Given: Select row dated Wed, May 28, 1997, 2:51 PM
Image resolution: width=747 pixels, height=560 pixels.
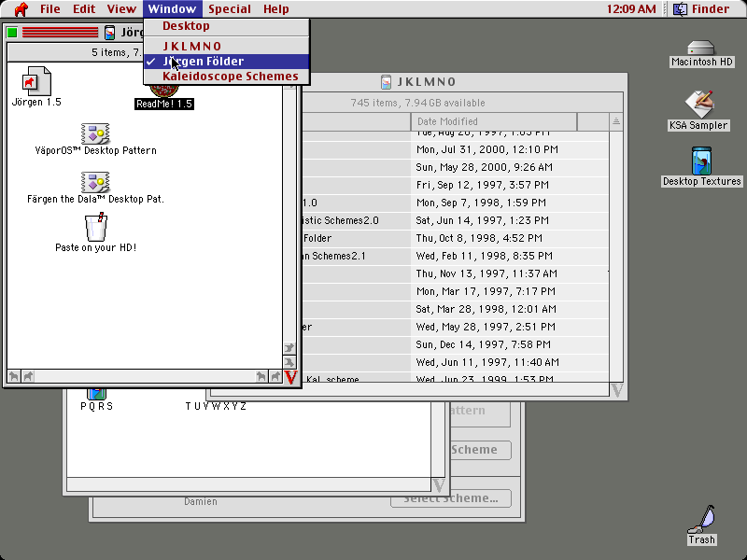Looking at the screenshot, I should (455, 328).
